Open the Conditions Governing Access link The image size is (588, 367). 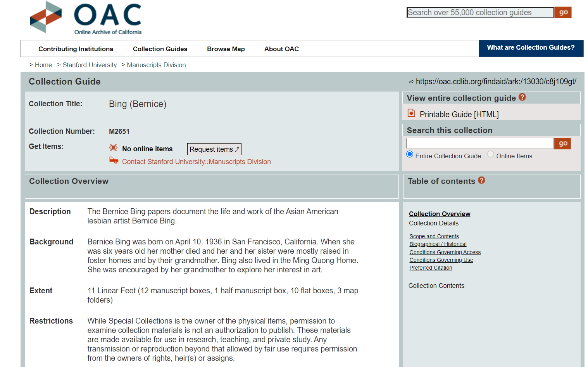pos(445,252)
